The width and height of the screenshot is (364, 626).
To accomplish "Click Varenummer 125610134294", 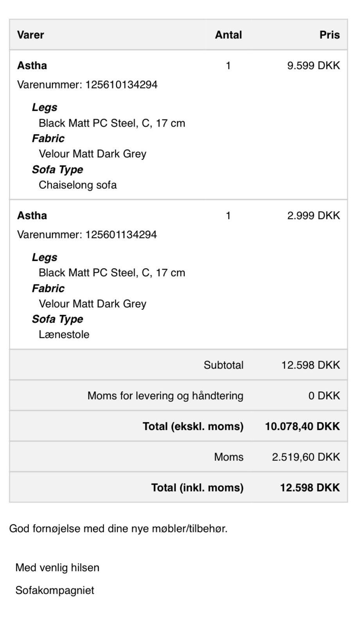I will point(87,85).
